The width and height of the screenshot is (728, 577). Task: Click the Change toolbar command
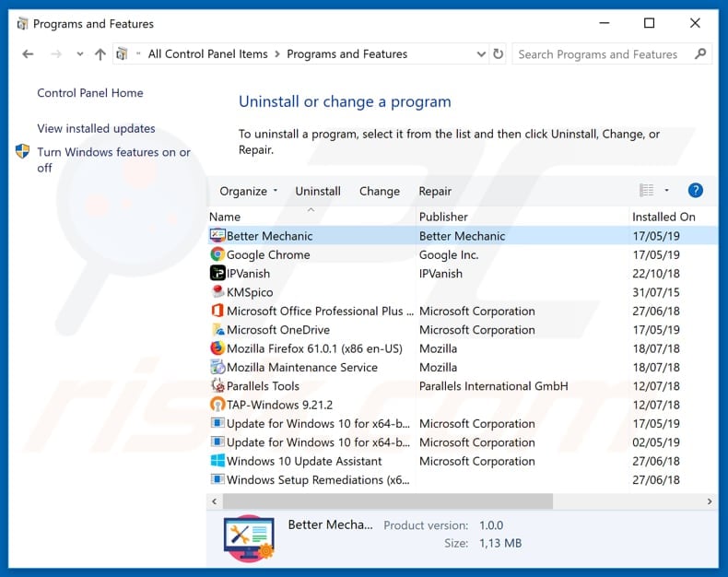[380, 191]
